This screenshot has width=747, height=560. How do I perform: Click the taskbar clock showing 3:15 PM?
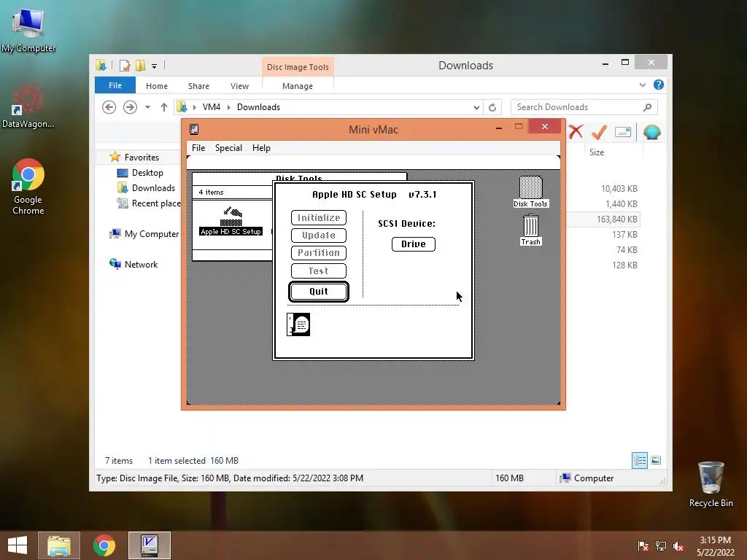(715, 546)
